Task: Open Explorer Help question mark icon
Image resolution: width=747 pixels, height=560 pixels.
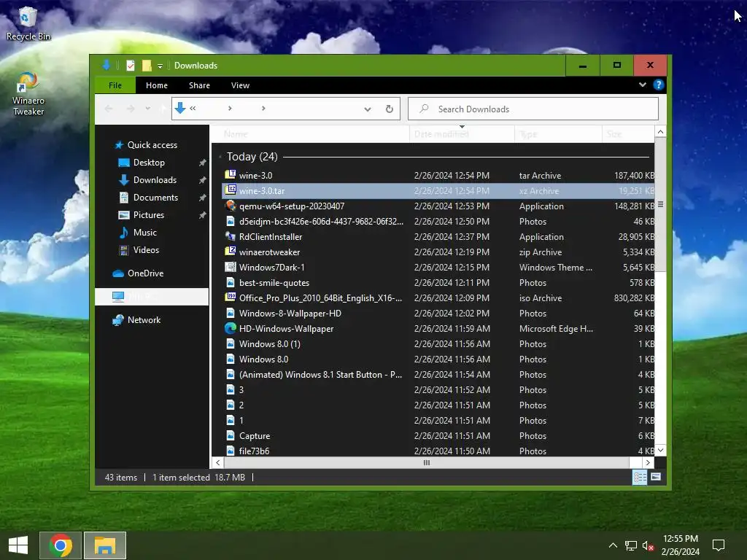Action: 659,85
